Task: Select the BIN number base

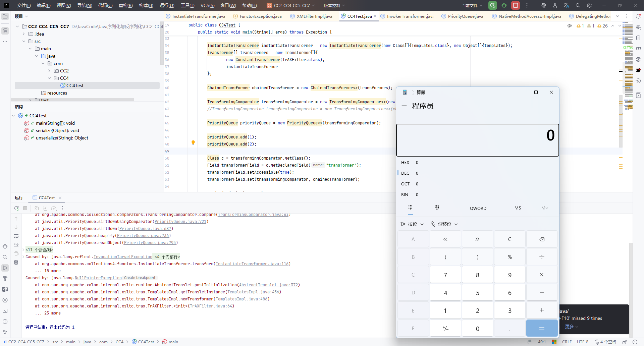Action: [x=405, y=195]
